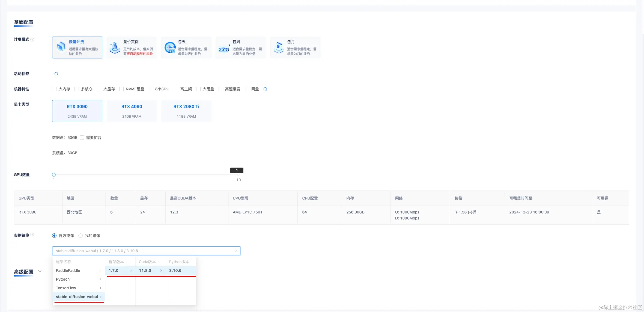Click the pay-as-you-go billing mode icon
Image resolution: width=644 pixels, height=312 pixels.
coord(61,47)
